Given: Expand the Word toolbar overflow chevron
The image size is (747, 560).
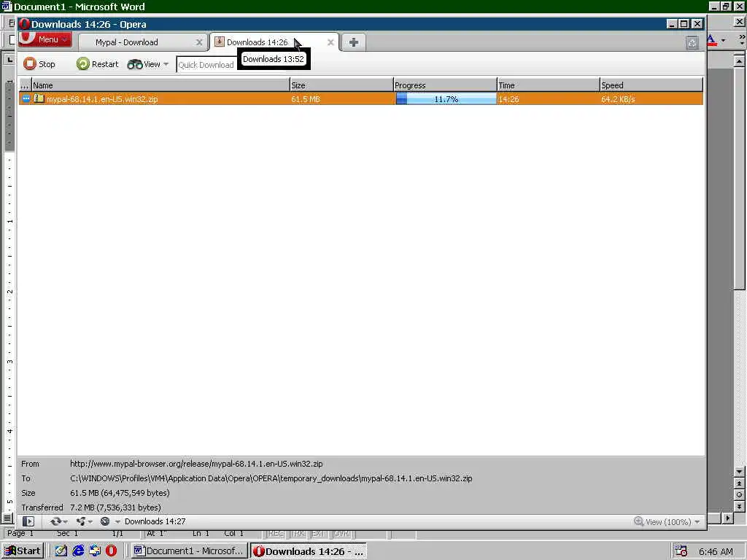Looking at the screenshot, I should click(742, 39).
